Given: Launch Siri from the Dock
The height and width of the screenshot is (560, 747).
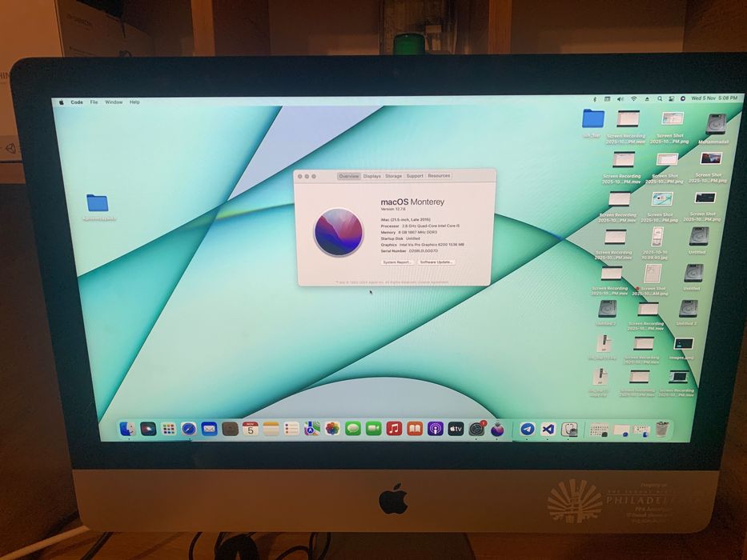Looking at the screenshot, I should click(148, 429).
